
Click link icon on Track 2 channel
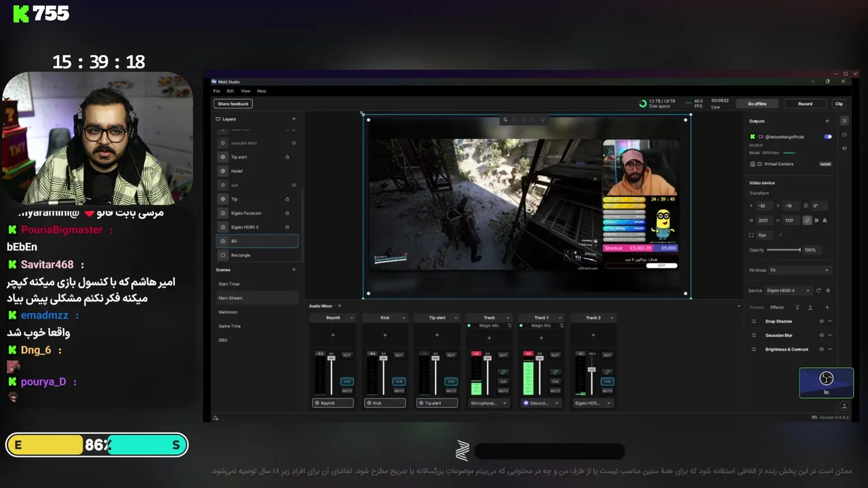click(607, 372)
